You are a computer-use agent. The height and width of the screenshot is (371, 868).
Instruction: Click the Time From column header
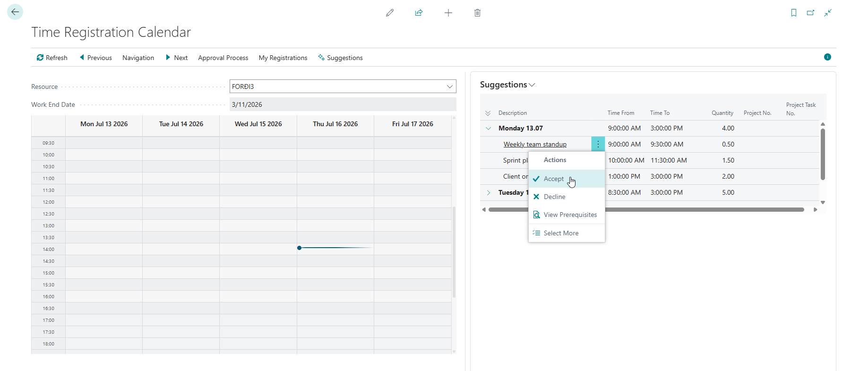coord(621,113)
